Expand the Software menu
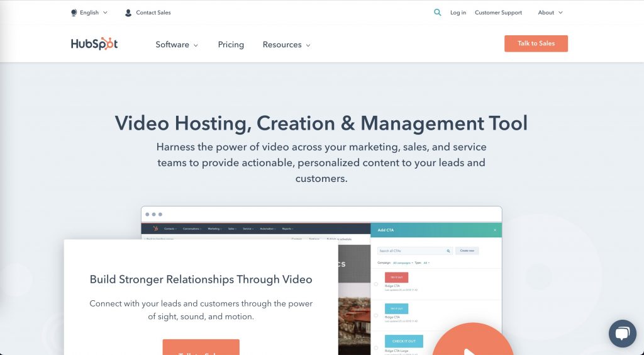Screen dimensions: 644x355 tap(177, 44)
